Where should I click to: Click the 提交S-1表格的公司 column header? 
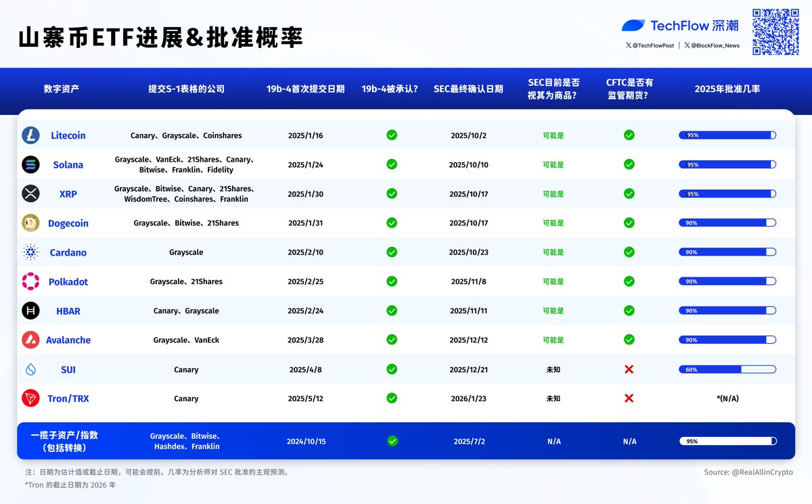(x=186, y=89)
